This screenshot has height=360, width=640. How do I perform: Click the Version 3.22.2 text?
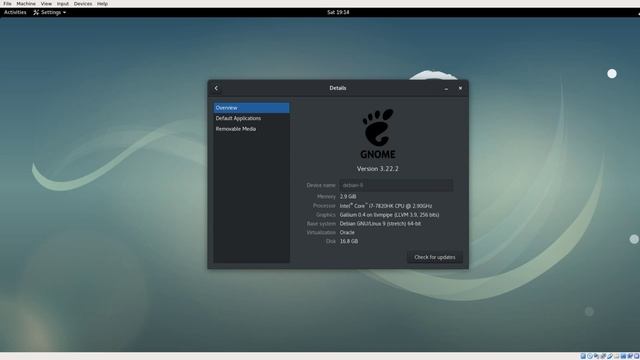point(378,169)
